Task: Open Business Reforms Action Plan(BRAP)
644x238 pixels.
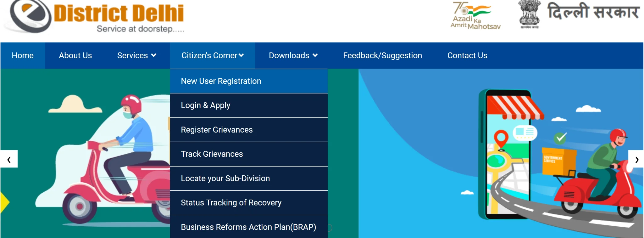Action: pos(248,227)
